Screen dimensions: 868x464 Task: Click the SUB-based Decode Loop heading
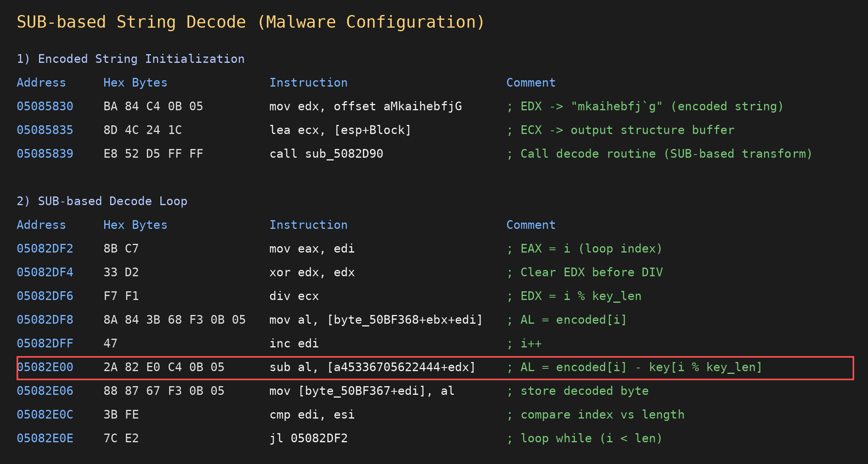(102, 201)
